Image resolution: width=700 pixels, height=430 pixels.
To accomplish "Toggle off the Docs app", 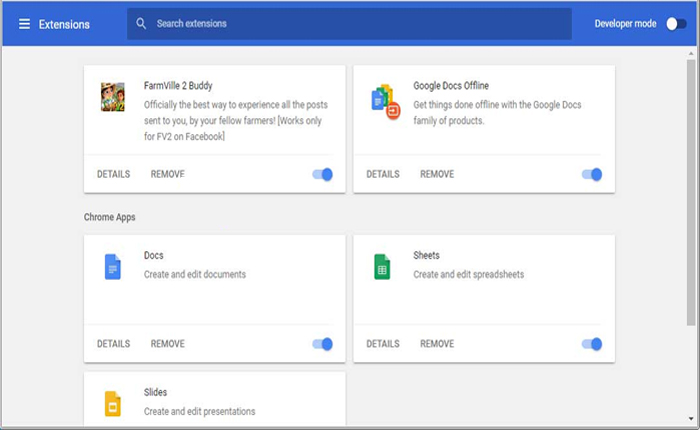I will (x=322, y=344).
